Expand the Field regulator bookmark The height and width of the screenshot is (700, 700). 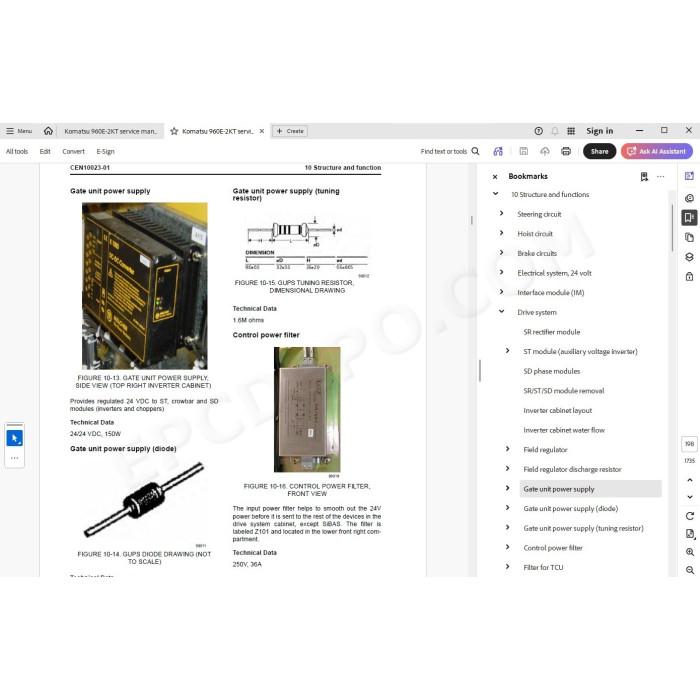coord(508,449)
